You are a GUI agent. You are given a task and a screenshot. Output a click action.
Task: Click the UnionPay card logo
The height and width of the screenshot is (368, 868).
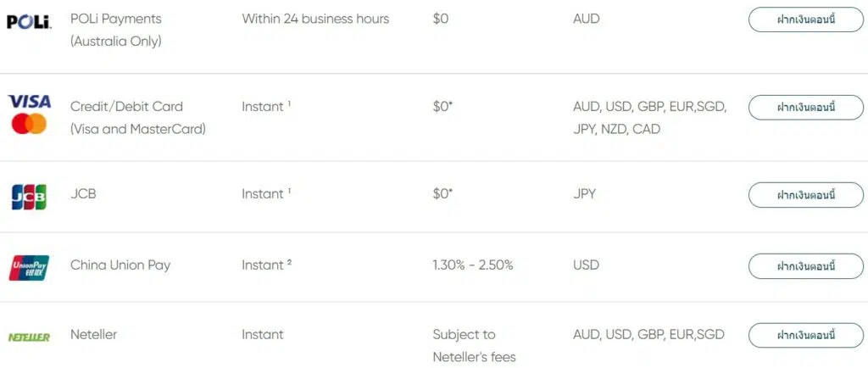29,268
